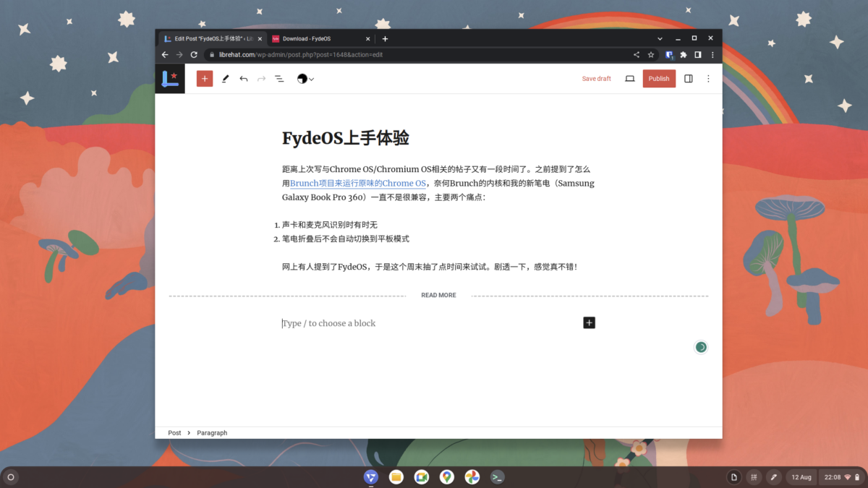The image size is (868, 488).
Task: Open the block inserter with the plus icon
Action: (205, 78)
